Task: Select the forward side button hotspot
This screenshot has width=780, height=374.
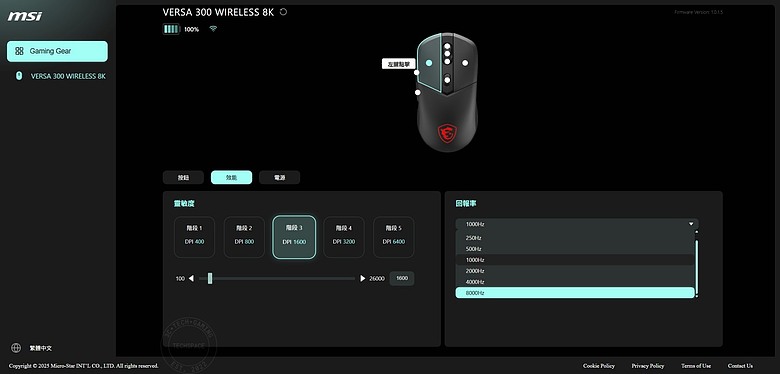Action: [x=416, y=73]
